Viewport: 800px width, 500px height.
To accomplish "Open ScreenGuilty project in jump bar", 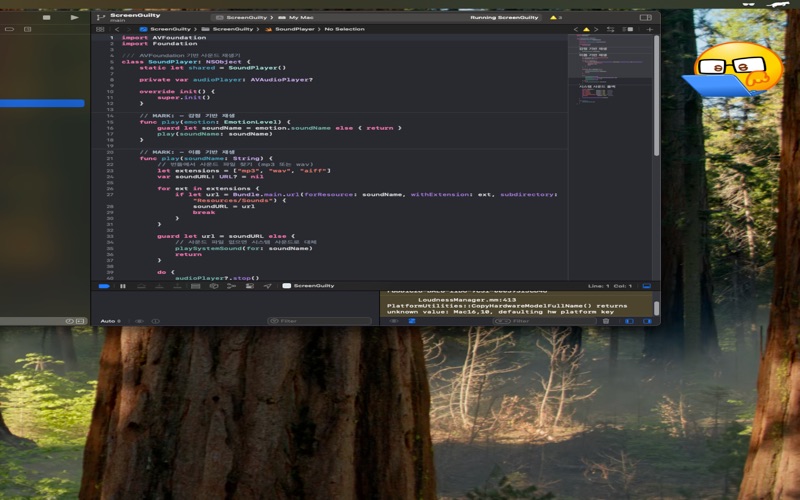I will (166, 29).
